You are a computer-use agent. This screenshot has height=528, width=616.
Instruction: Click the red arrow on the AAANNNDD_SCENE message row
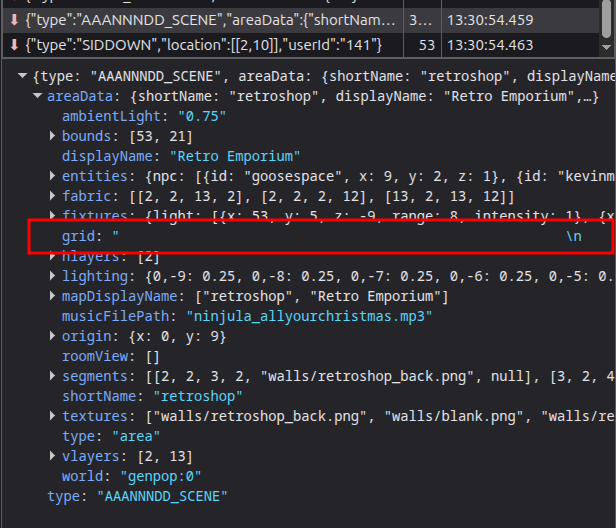coord(14,18)
